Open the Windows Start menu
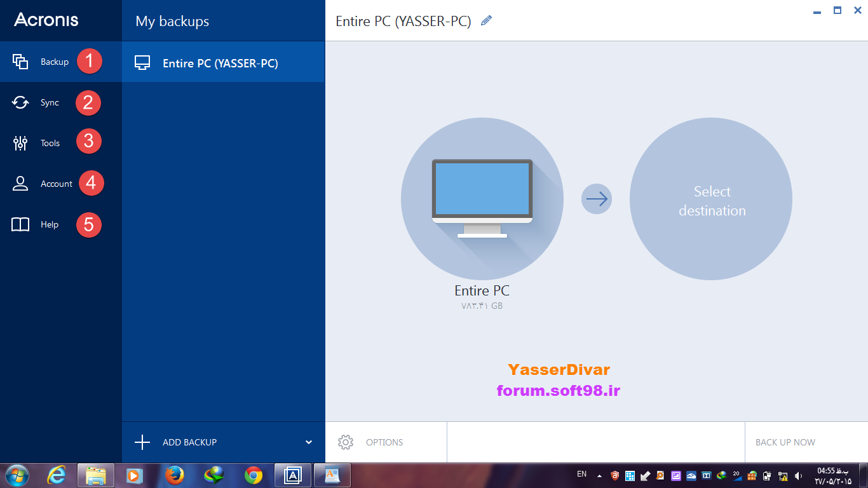Viewport: 868px width, 488px height. tap(17, 475)
